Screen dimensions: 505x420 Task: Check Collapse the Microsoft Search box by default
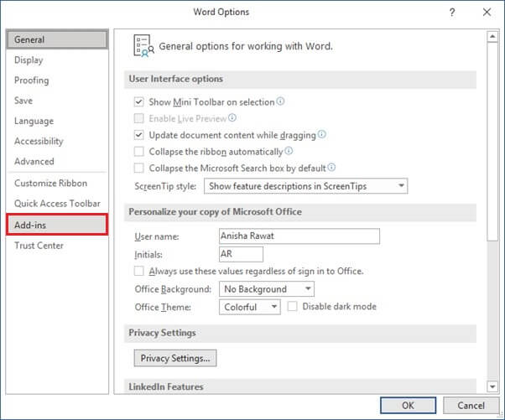[x=138, y=168]
